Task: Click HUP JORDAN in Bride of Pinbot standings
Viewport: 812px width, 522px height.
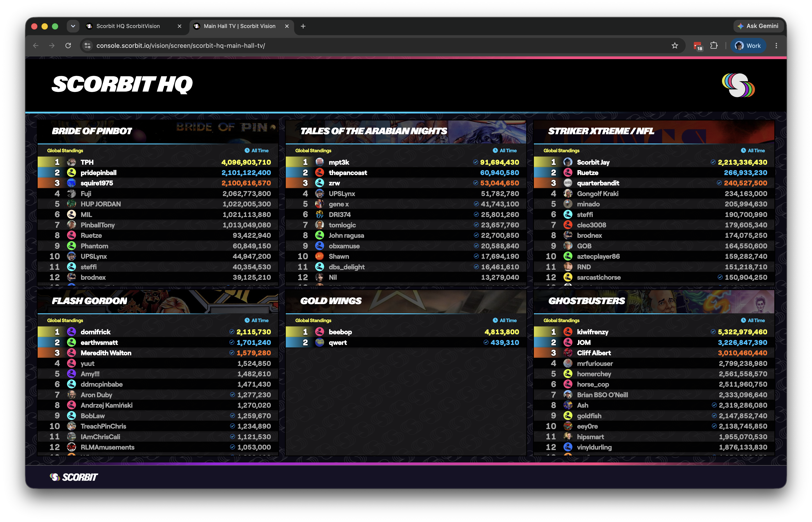Action: (x=101, y=204)
